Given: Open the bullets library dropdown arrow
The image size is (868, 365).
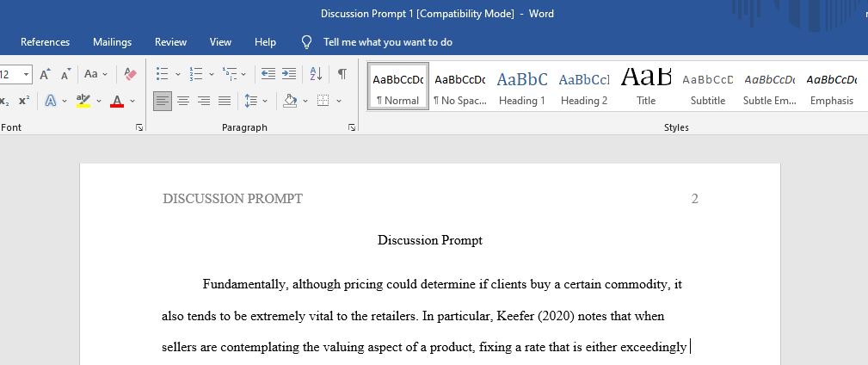Looking at the screenshot, I should pyautogui.click(x=178, y=74).
